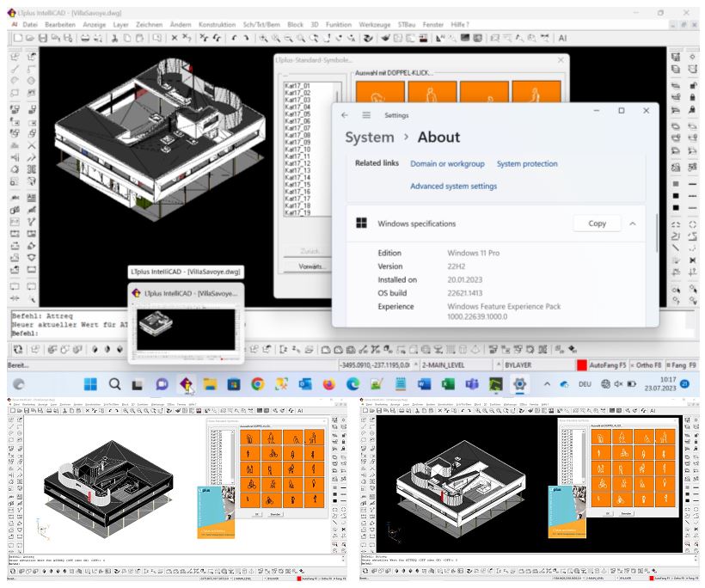The width and height of the screenshot is (705, 588).
Task: Open Microsoft Edge from taskbar
Action: (353, 384)
